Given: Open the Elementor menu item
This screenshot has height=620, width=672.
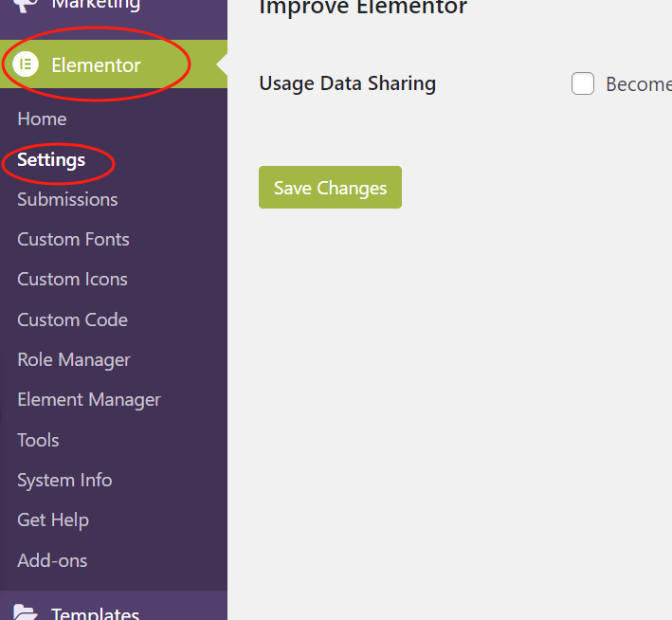Looking at the screenshot, I should click(96, 65).
